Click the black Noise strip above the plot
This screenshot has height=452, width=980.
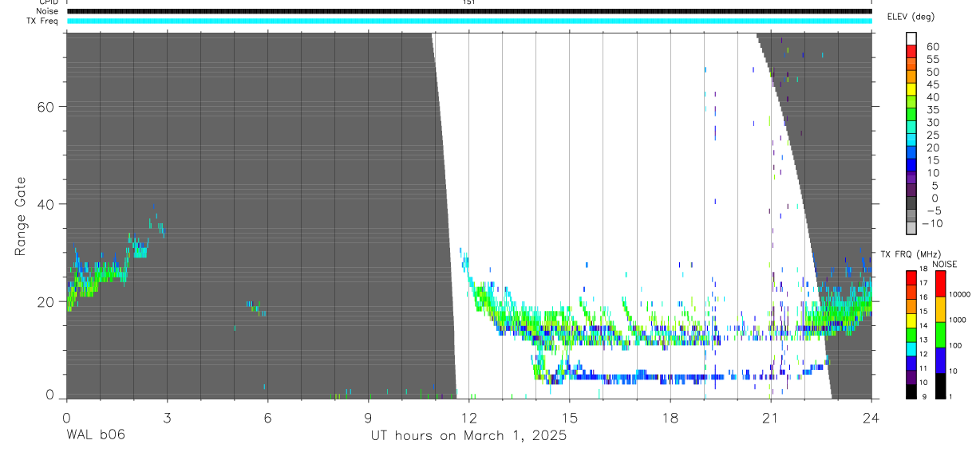(x=468, y=11)
